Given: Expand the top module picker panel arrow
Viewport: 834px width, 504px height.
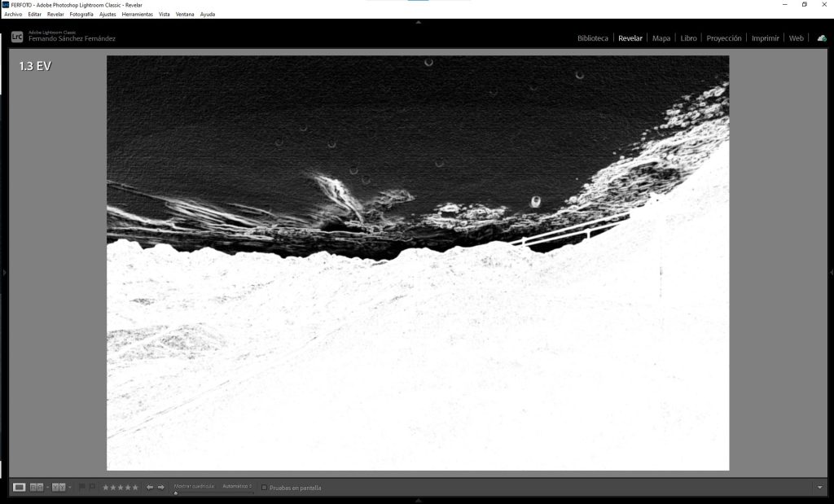Looking at the screenshot, I should coord(418,22).
